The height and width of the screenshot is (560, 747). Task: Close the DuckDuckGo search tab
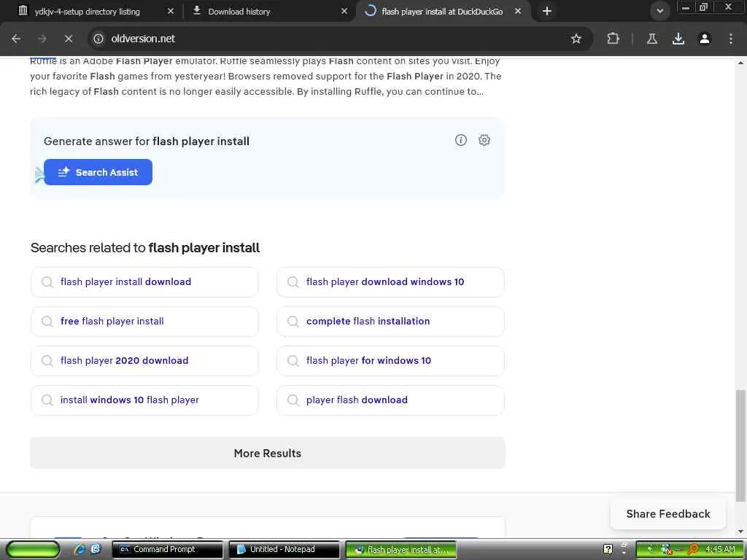518,11
